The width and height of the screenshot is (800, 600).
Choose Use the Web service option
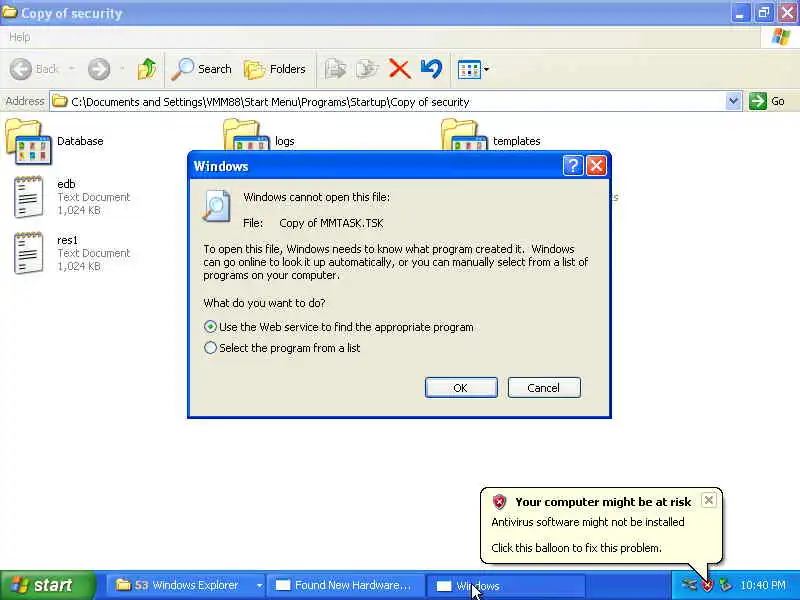tap(339, 327)
